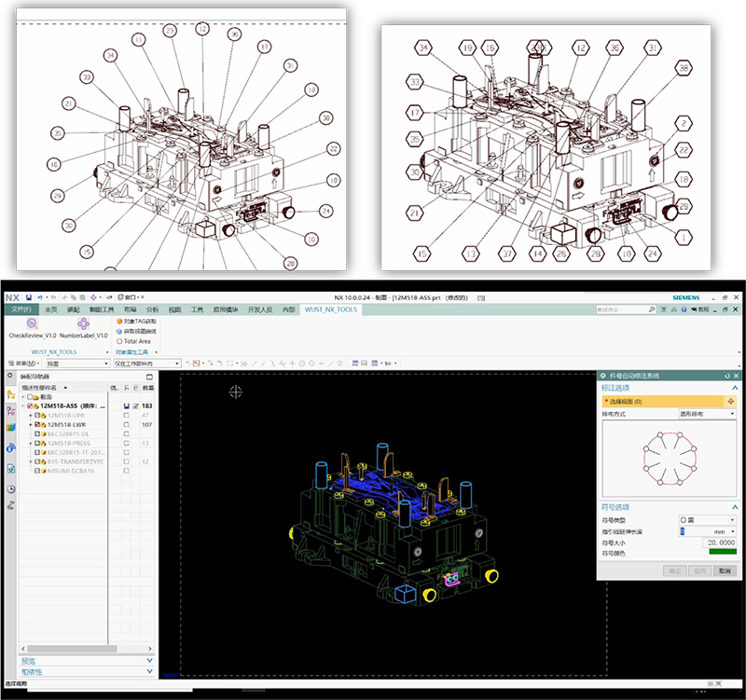
Task: Open the Reuse Library sidebar icon
Action: [x=11, y=427]
